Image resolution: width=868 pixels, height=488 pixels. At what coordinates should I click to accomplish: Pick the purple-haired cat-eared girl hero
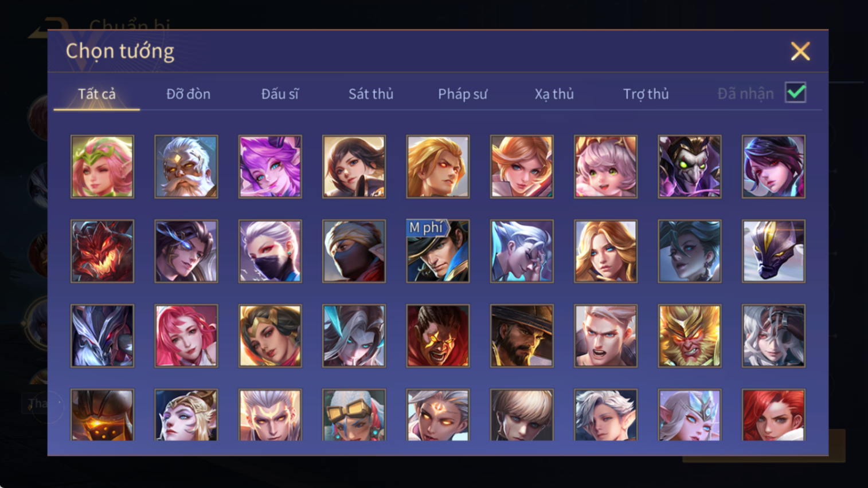click(270, 167)
